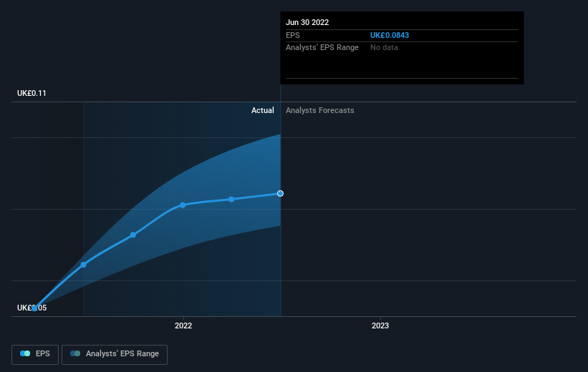Select the EPS data point at 2022

tap(183, 205)
